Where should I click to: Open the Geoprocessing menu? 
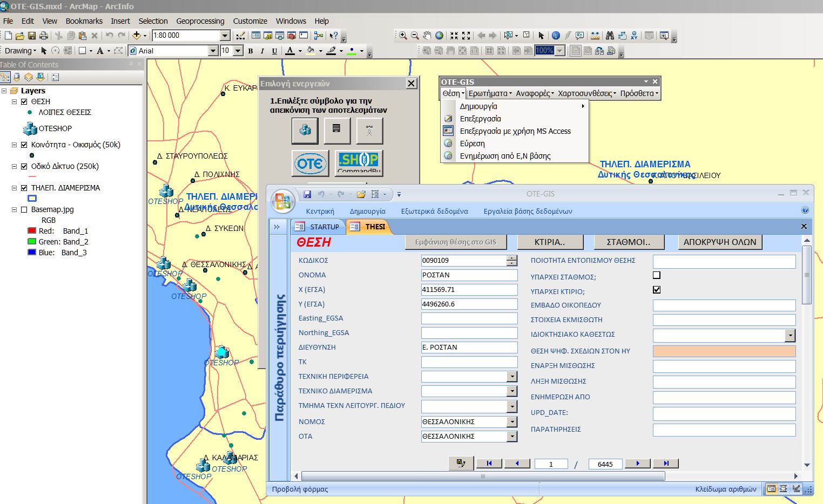click(x=200, y=21)
